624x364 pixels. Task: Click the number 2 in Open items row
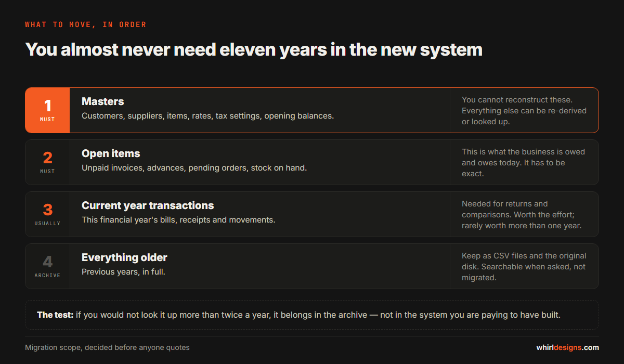point(47,158)
